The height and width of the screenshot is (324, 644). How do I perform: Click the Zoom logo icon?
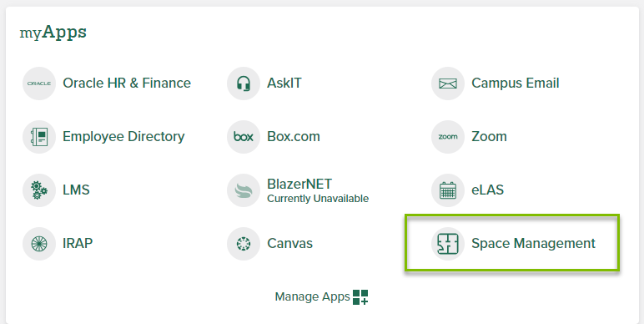pyautogui.click(x=448, y=137)
